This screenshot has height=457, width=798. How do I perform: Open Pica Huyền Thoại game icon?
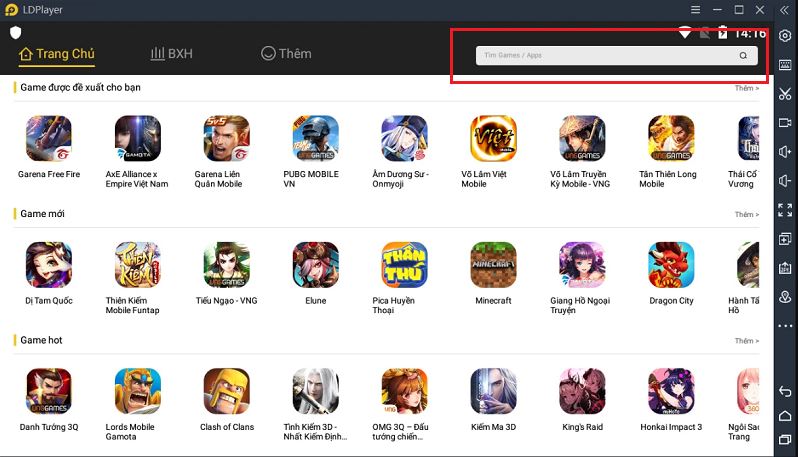point(404,265)
